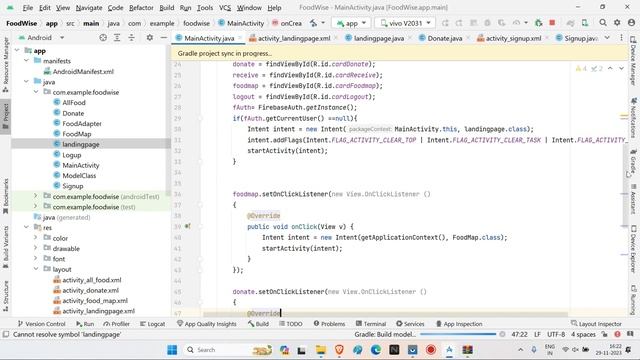Collapse the manifests folder
This screenshot has width=640, height=360.
pyautogui.click(x=27, y=61)
